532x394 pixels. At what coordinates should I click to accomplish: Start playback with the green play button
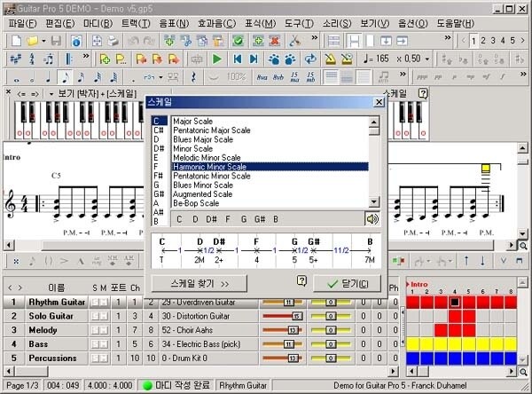pos(217,59)
